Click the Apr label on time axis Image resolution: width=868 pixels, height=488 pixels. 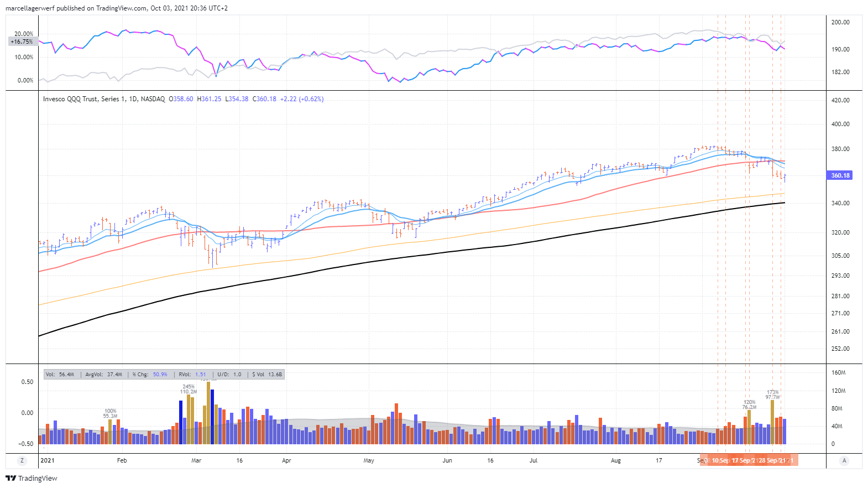[286, 460]
